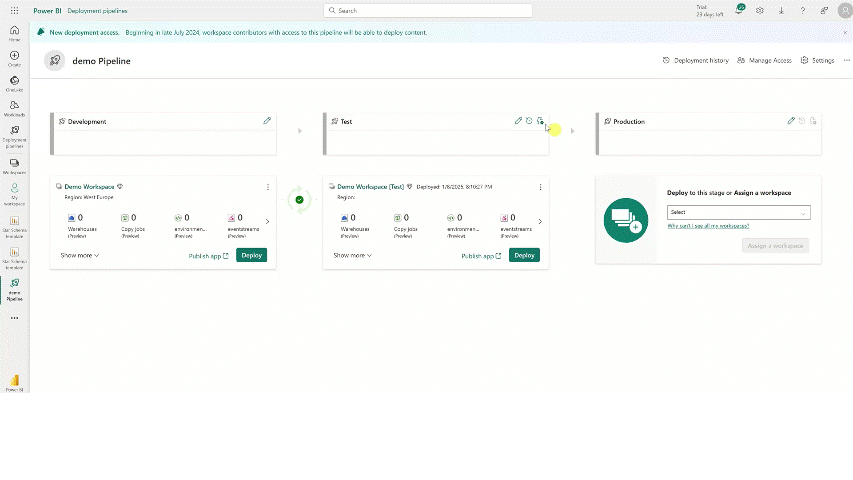Expand Show more in Development card

pos(79,255)
